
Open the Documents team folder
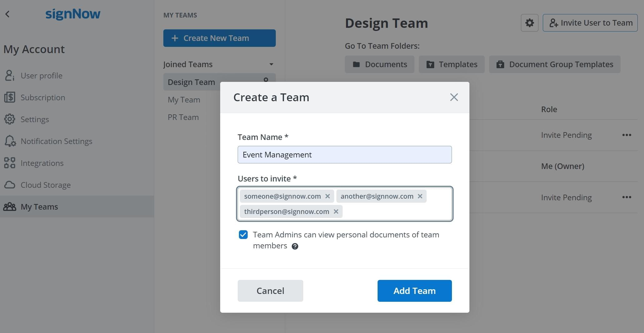[x=379, y=64]
